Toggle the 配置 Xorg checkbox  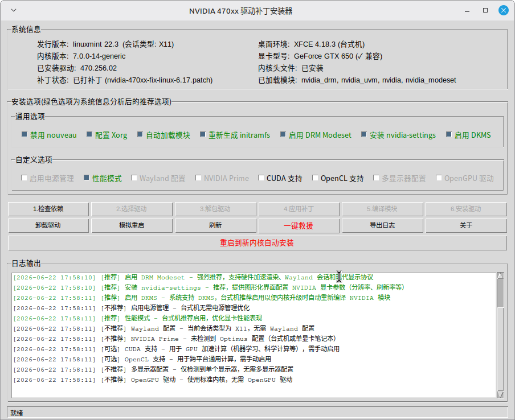click(89, 134)
